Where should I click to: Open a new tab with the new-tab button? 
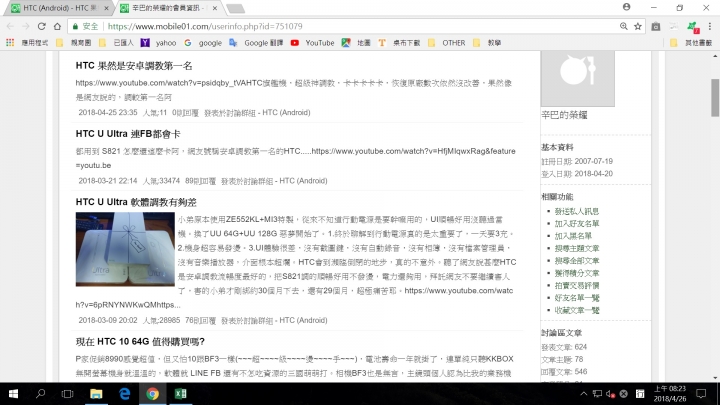coord(236,8)
